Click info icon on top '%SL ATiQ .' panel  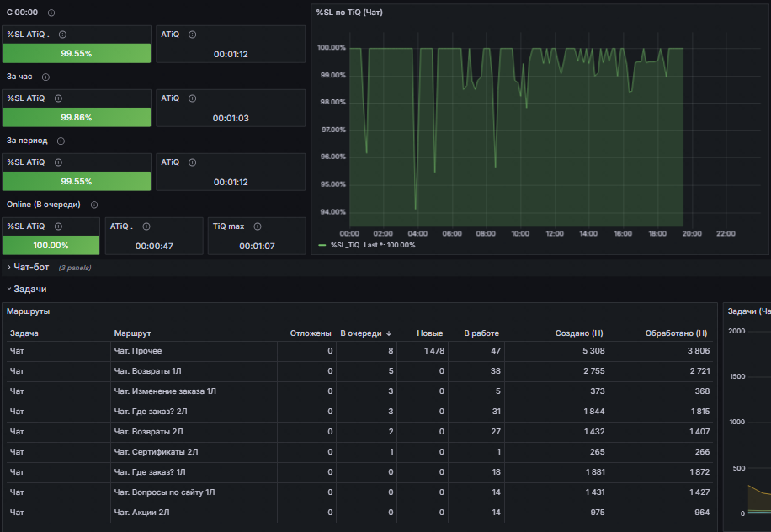click(63, 35)
